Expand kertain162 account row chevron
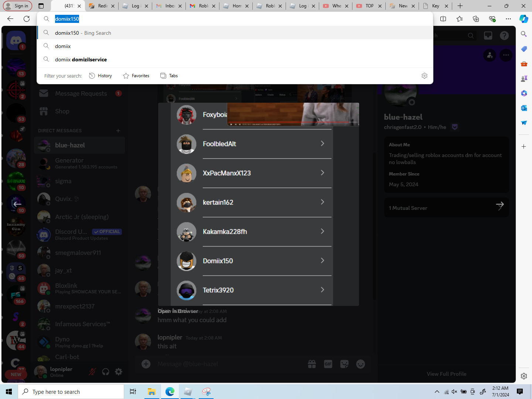 (323, 202)
